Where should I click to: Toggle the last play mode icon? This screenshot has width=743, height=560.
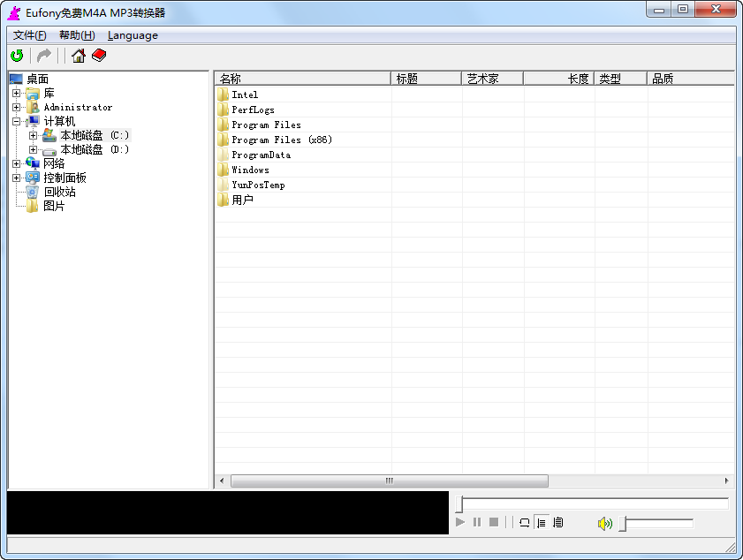(x=558, y=522)
